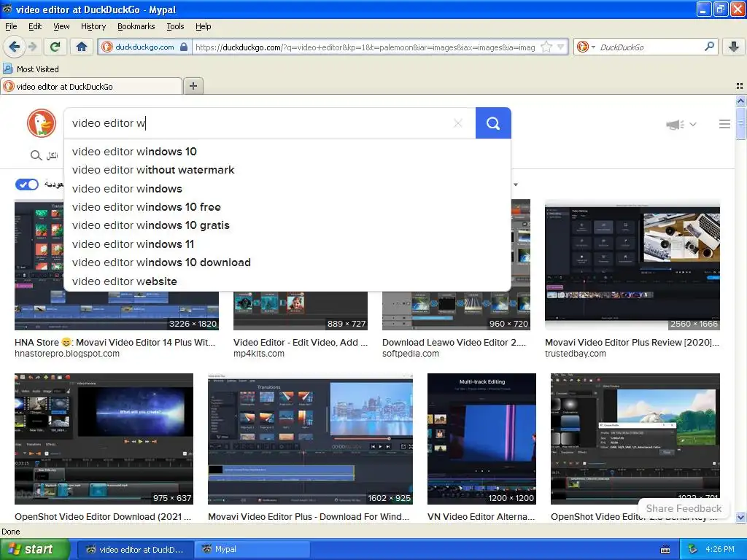747x560 pixels.
Task: Open the downloads arrow button
Action: [734, 47]
